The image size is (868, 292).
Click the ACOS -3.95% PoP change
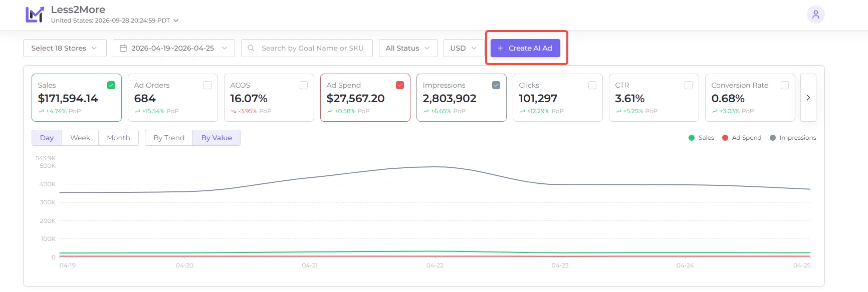251,111
